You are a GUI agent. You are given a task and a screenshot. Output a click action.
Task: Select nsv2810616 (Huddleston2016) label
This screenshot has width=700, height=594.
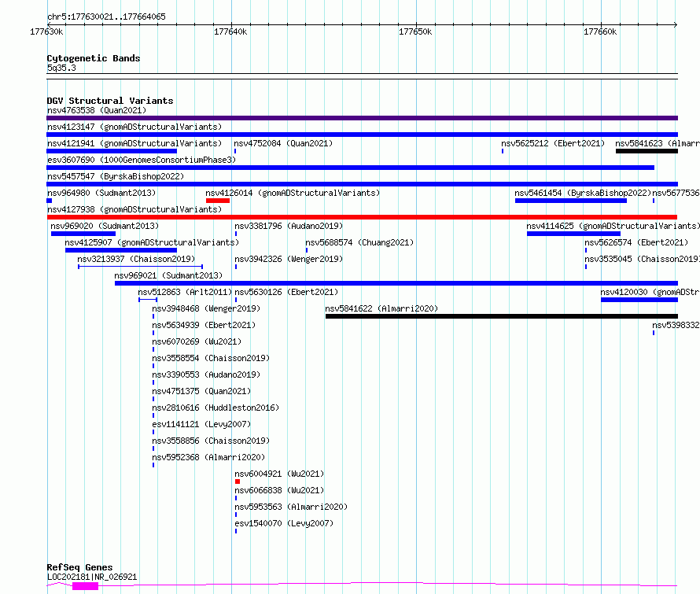(x=216, y=408)
